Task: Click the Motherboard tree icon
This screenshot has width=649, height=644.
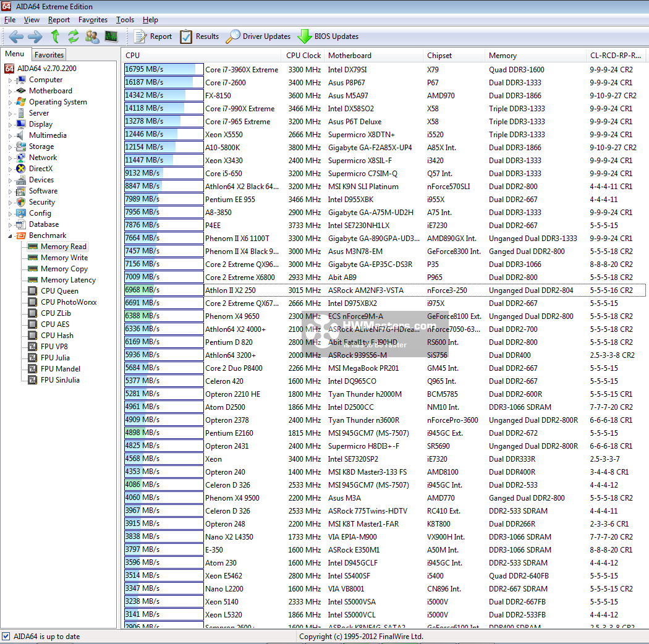Action: point(20,91)
